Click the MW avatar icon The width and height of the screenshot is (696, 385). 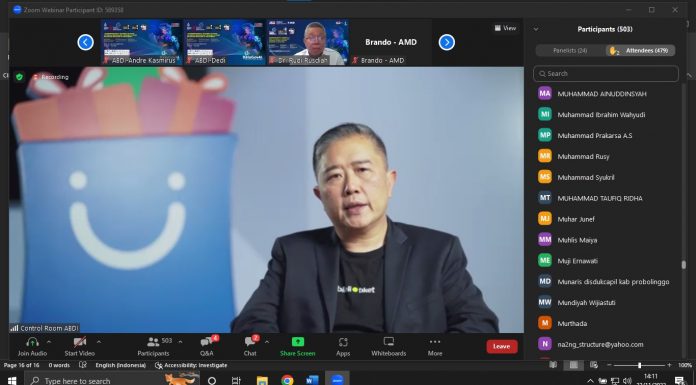(545, 302)
